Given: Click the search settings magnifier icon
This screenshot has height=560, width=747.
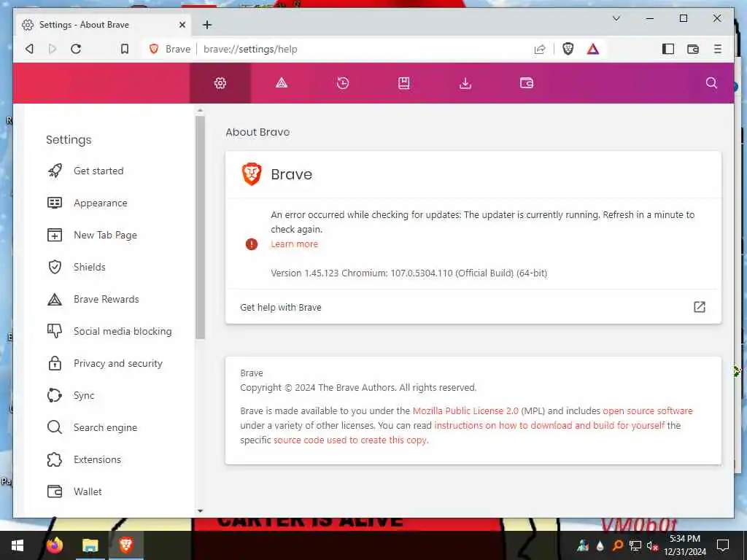Looking at the screenshot, I should pos(711,83).
